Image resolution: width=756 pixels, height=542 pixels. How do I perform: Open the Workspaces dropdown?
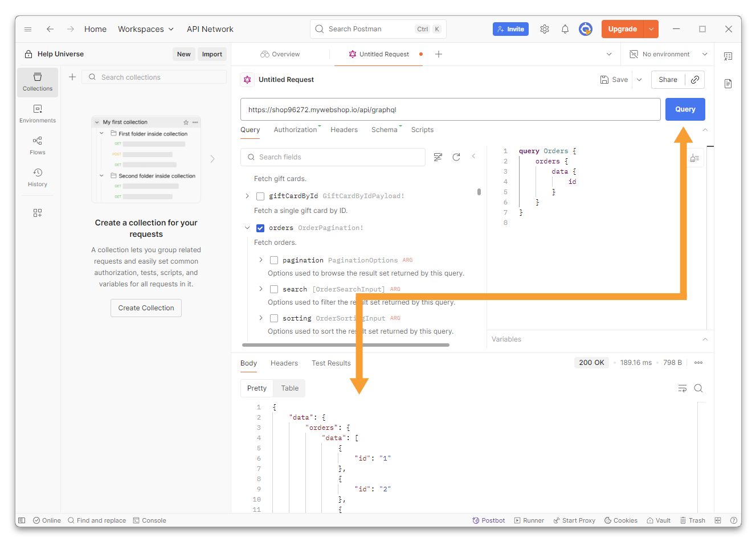[146, 29]
